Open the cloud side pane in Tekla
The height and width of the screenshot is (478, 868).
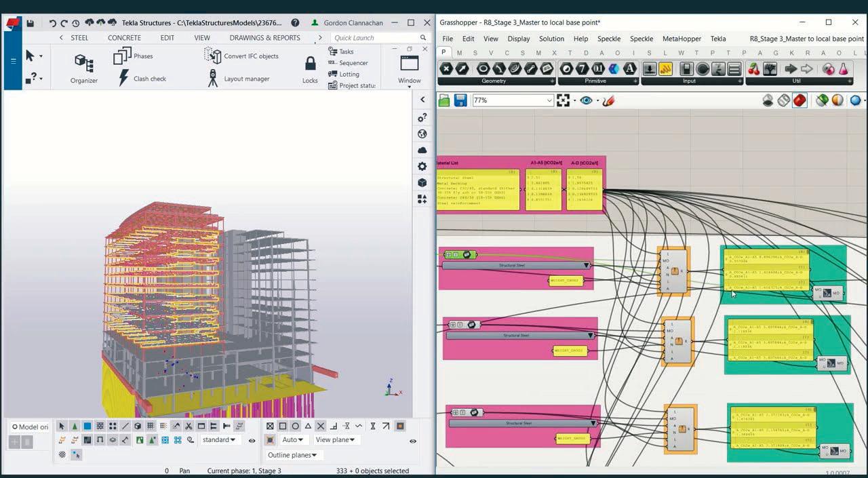point(422,150)
